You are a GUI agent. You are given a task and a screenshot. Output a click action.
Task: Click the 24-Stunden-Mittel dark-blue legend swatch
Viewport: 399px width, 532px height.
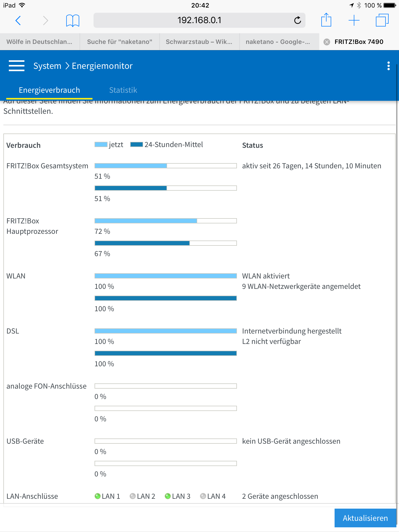coord(137,144)
